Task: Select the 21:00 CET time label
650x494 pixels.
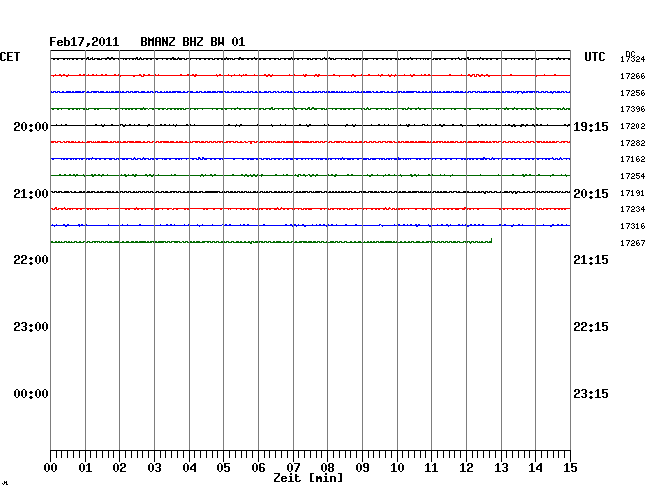Action: pos(31,194)
